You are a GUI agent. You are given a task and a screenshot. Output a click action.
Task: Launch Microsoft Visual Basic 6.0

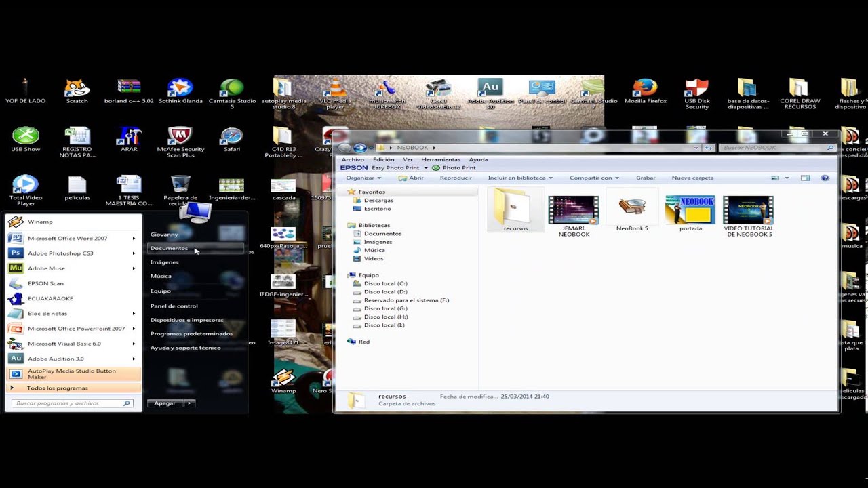click(x=73, y=344)
